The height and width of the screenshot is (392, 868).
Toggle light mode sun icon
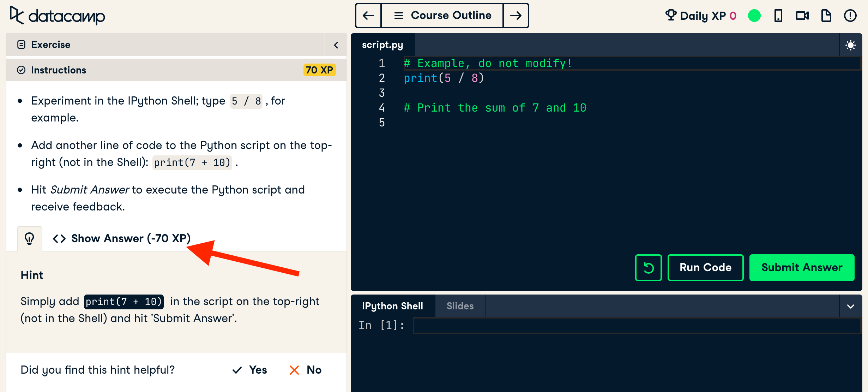[x=850, y=45]
